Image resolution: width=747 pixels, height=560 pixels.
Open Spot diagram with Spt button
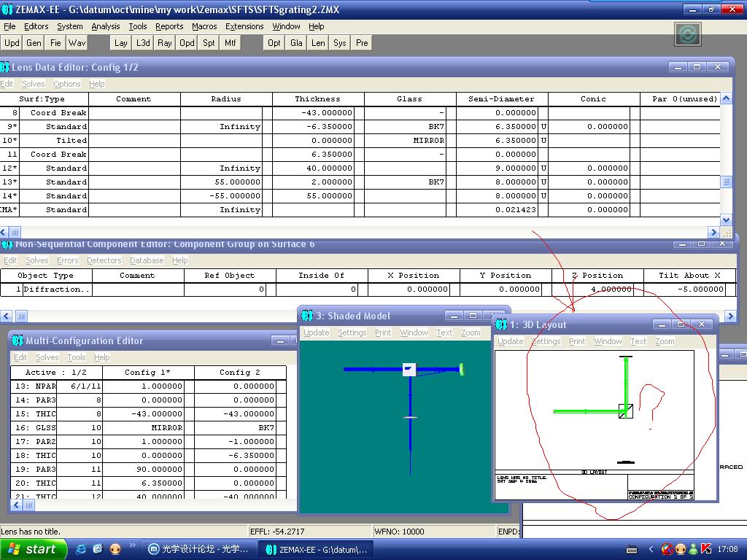coord(209,43)
